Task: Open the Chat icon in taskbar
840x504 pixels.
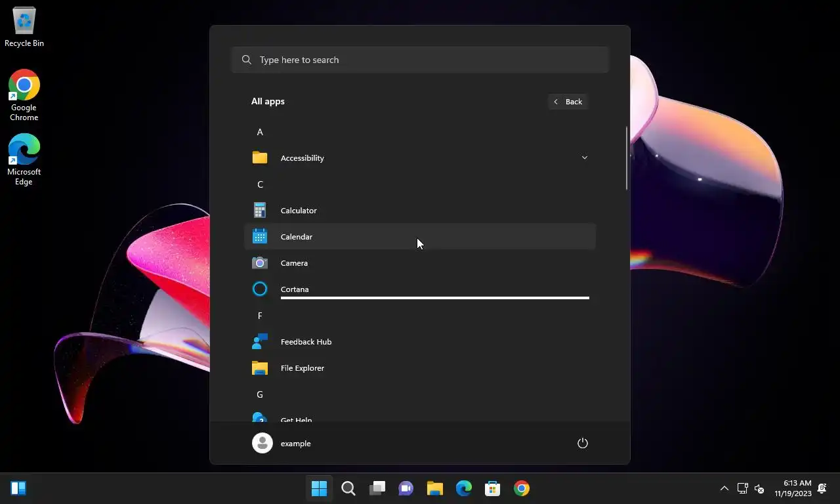Action: (406, 488)
